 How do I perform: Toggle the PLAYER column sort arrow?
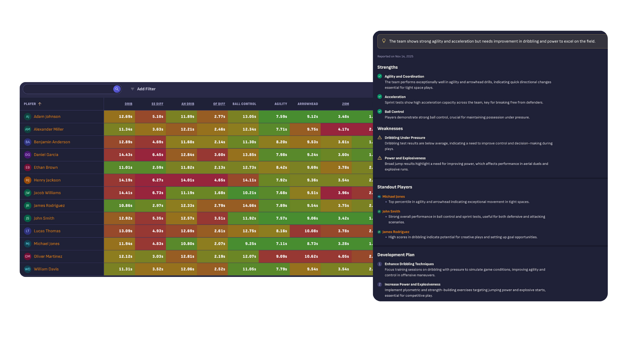(x=40, y=104)
